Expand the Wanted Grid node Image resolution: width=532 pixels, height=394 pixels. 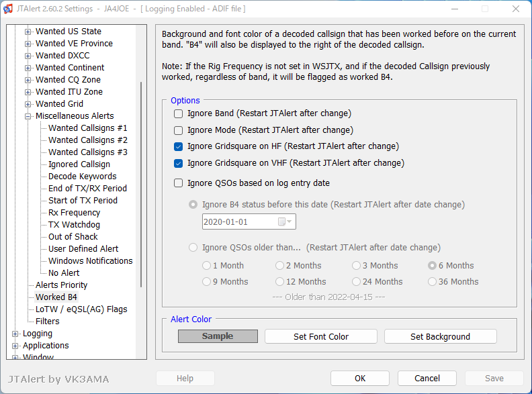pyautogui.click(x=28, y=104)
